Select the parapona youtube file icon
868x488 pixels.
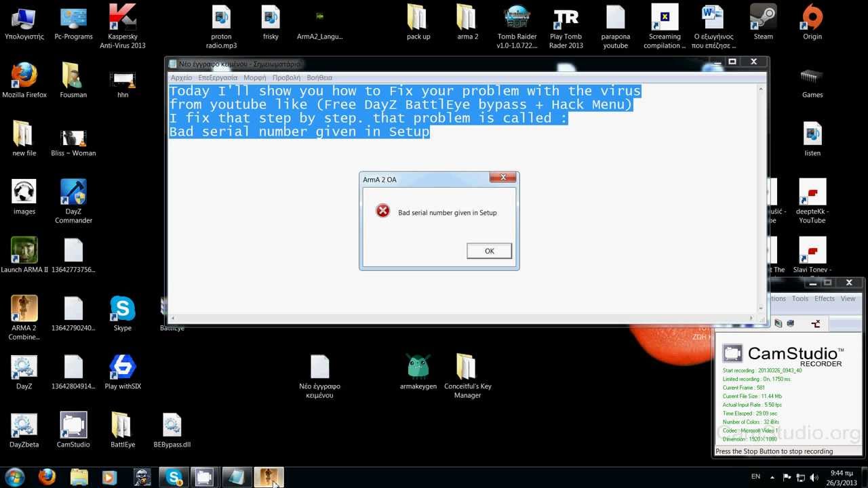[x=615, y=27]
